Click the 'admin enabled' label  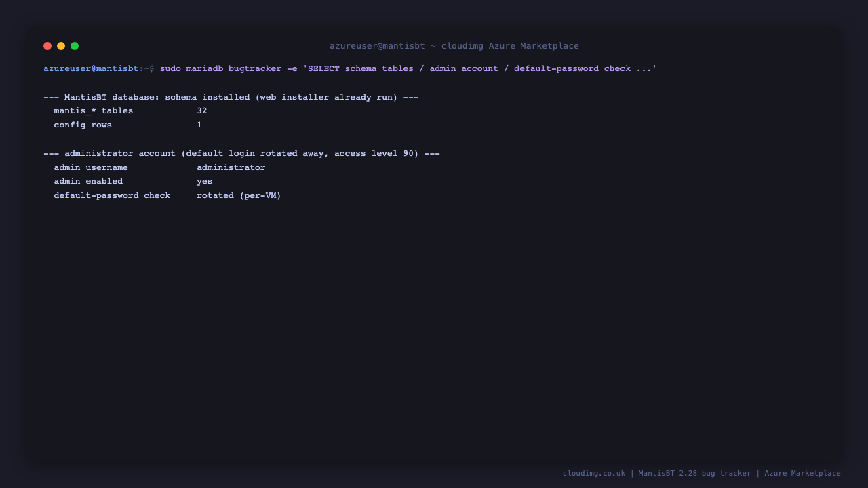88,181
